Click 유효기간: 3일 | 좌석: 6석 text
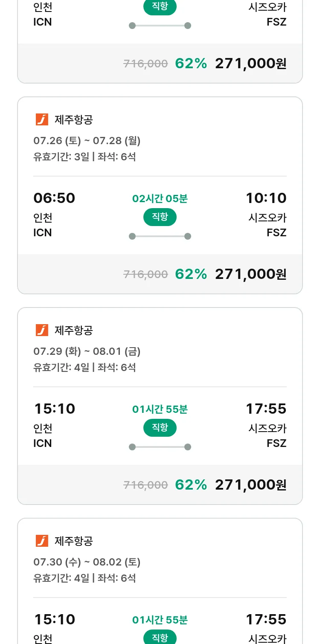320x644 pixels. (x=84, y=157)
